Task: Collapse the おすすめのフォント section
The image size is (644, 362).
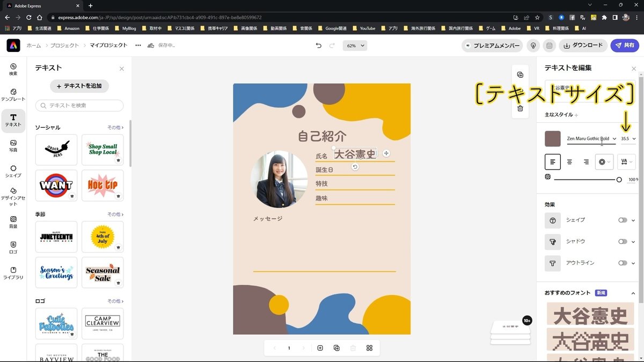Action: [x=633, y=293]
